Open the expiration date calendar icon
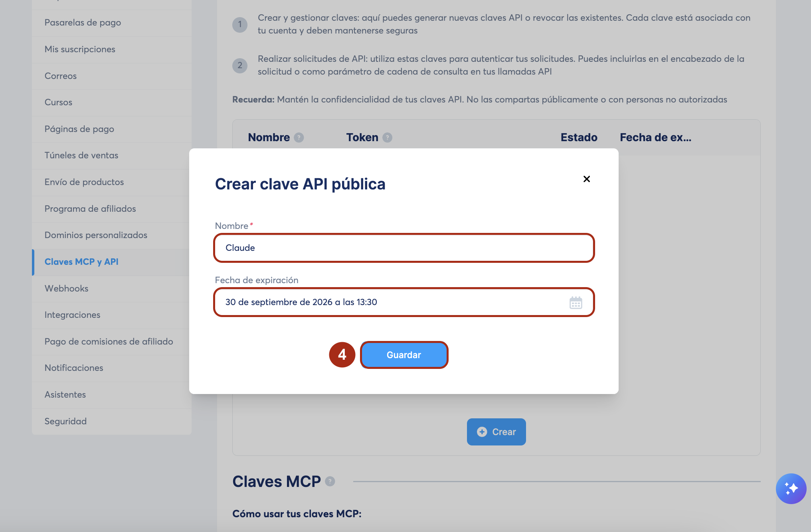The image size is (811, 532). (576, 303)
